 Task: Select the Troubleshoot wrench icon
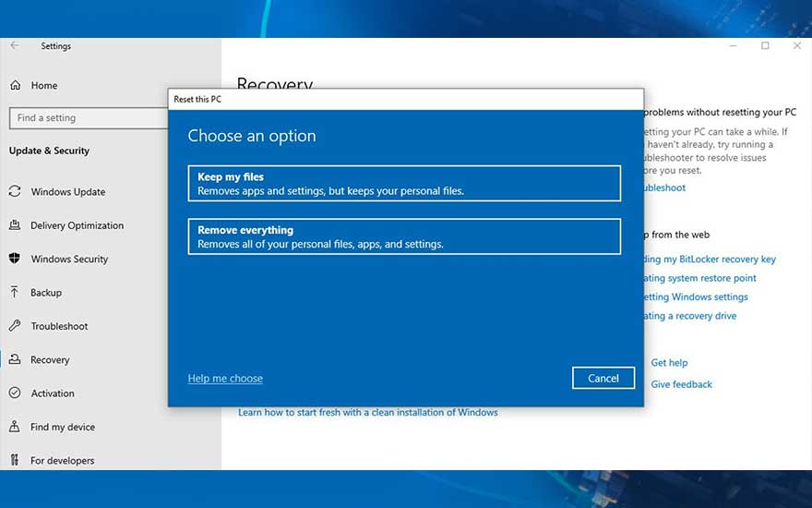(x=15, y=326)
